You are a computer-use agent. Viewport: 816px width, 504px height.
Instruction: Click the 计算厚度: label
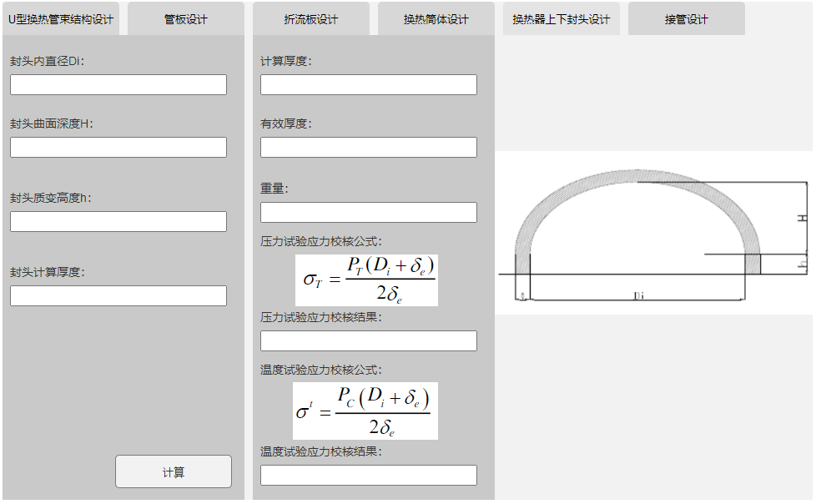(285, 62)
